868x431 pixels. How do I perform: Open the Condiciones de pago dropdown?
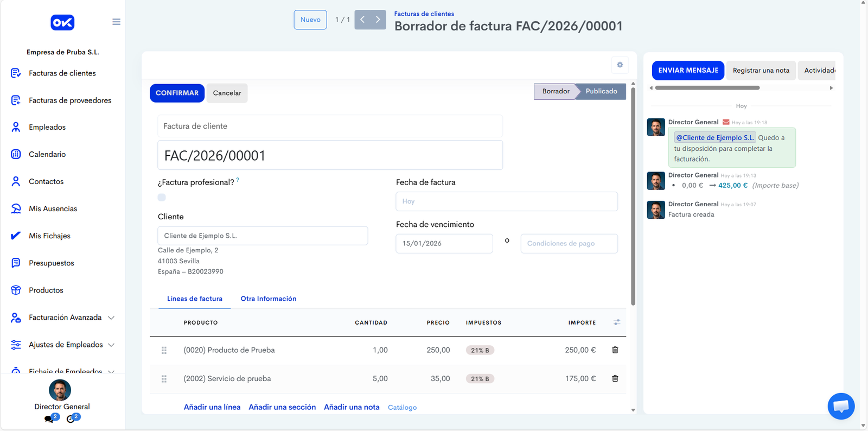[x=569, y=244]
